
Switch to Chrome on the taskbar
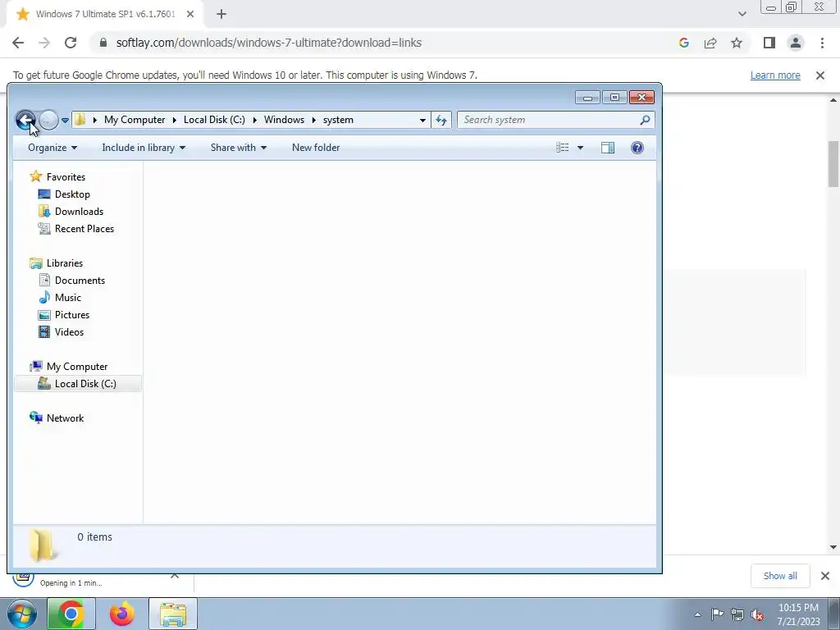71,614
